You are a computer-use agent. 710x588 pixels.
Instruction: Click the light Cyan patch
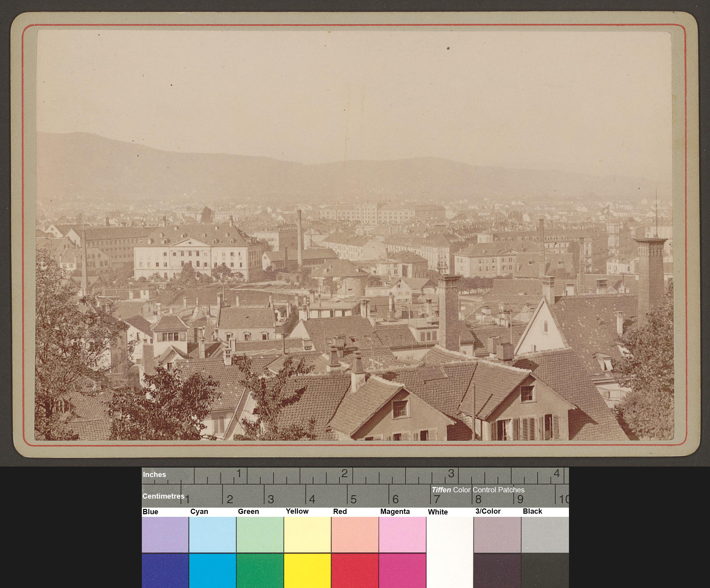213,534
